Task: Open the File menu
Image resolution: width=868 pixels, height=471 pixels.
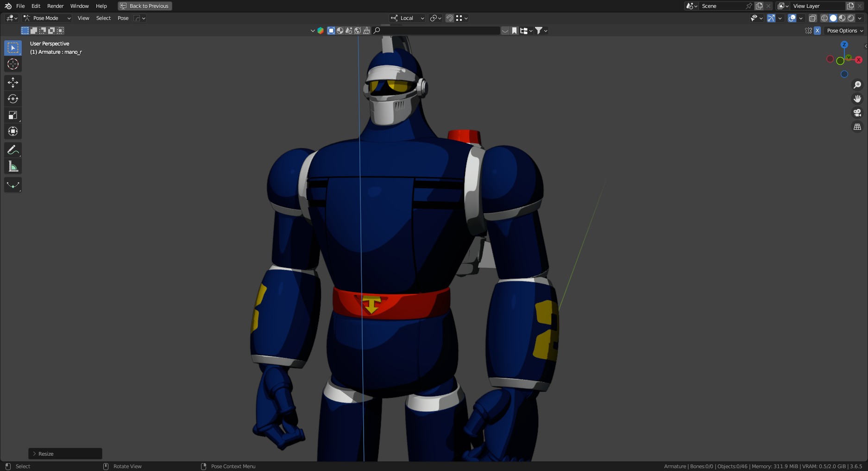Action: coord(20,6)
